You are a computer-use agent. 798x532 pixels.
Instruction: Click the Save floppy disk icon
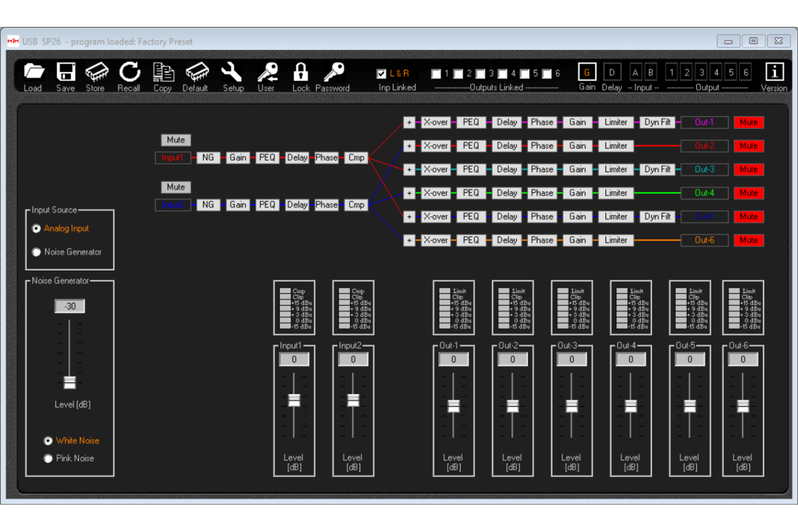pyautogui.click(x=65, y=73)
